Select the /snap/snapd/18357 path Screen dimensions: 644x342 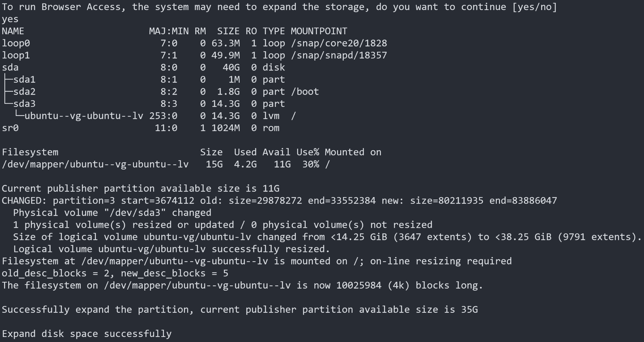pos(339,55)
